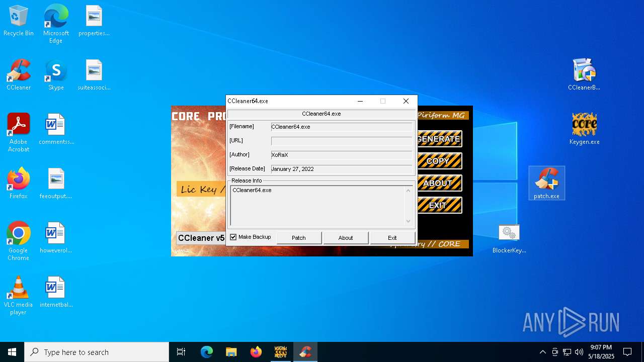Image resolution: width=644 pixels, height=362 pixels.
Task: Close the CCleaner64.exe patch dialog
Action: click(406, 101)
